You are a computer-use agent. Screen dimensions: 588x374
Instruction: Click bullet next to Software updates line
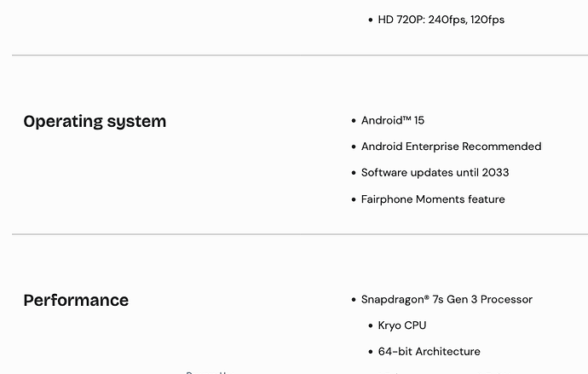353,174
